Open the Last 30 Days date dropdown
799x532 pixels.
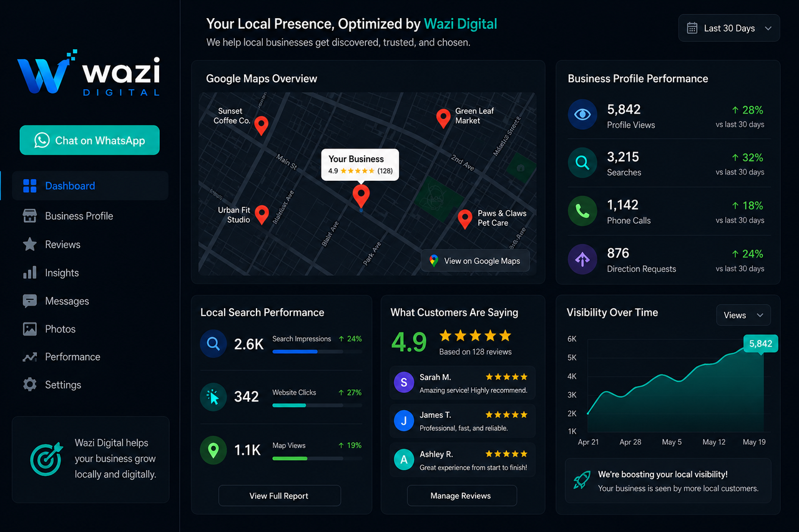pos(729,28)
